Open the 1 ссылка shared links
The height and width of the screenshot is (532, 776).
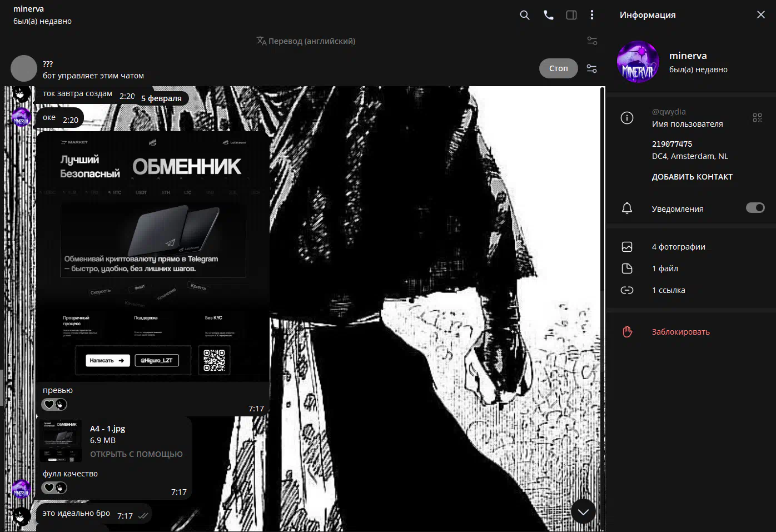[x=668, y=290]
